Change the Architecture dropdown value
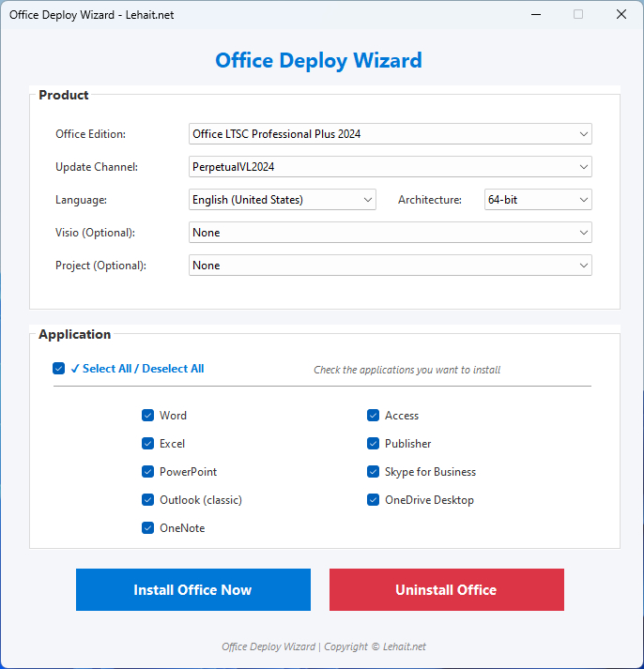The width and height of the screenshot is (644, 669). (538, 200)
